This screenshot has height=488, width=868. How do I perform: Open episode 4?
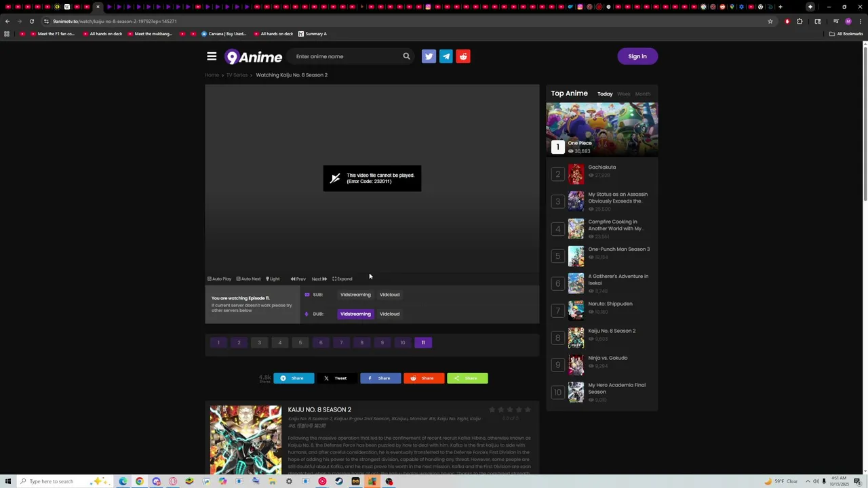[x=279, y=342]
